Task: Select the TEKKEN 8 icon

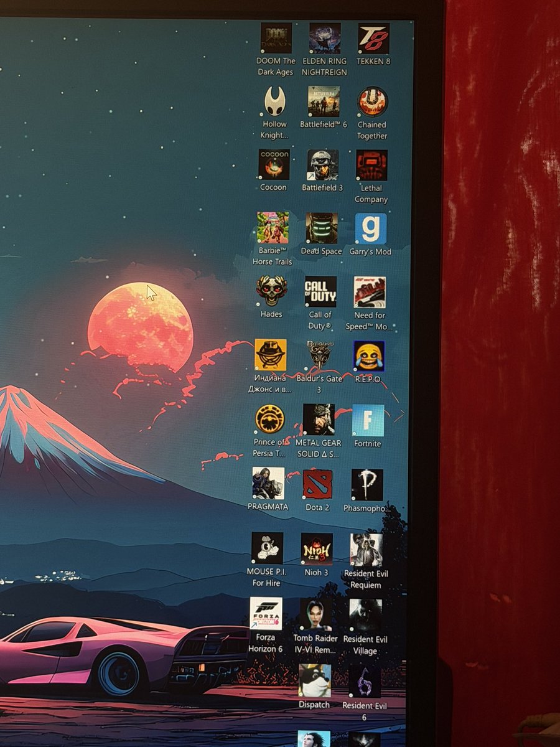Action: coord(374,39)
